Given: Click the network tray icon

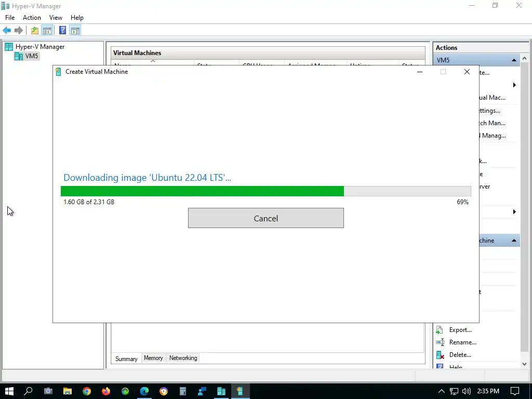Looking at the screenshot, I should (454, 391).
